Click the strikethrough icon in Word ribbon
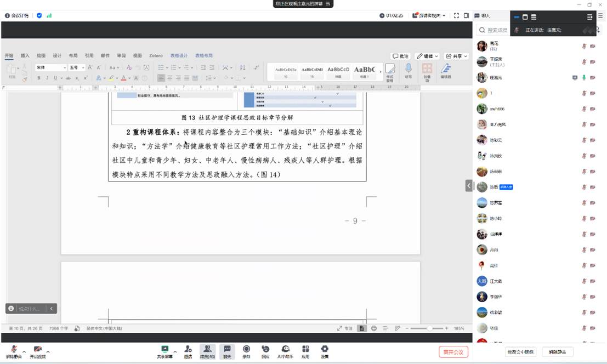The width and height of the screenshot is (607, 364). (68, 78)
